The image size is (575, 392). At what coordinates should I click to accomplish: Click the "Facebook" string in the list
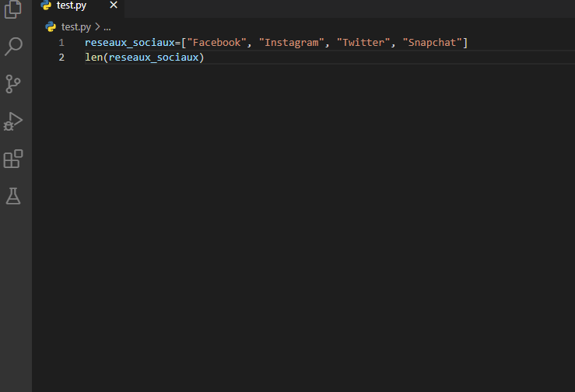click(x=216, y=43)
